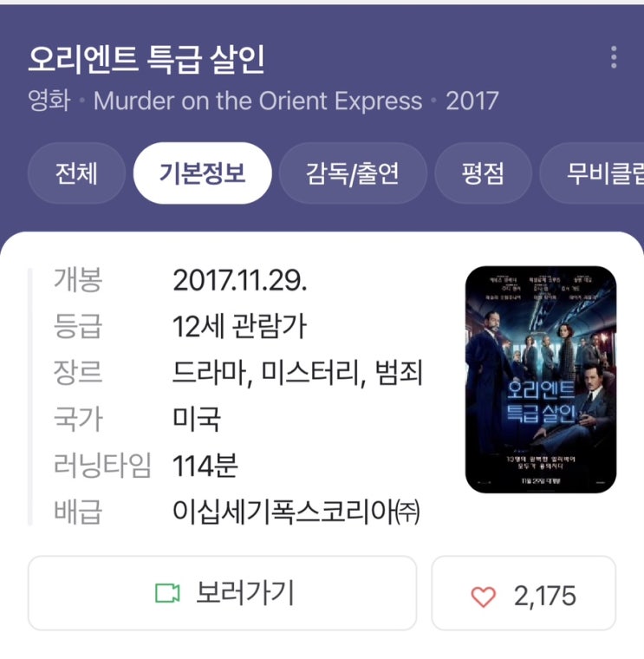The image size is (644, 659).
Task: Tap the green video camera icon
Action: [167, 593]
